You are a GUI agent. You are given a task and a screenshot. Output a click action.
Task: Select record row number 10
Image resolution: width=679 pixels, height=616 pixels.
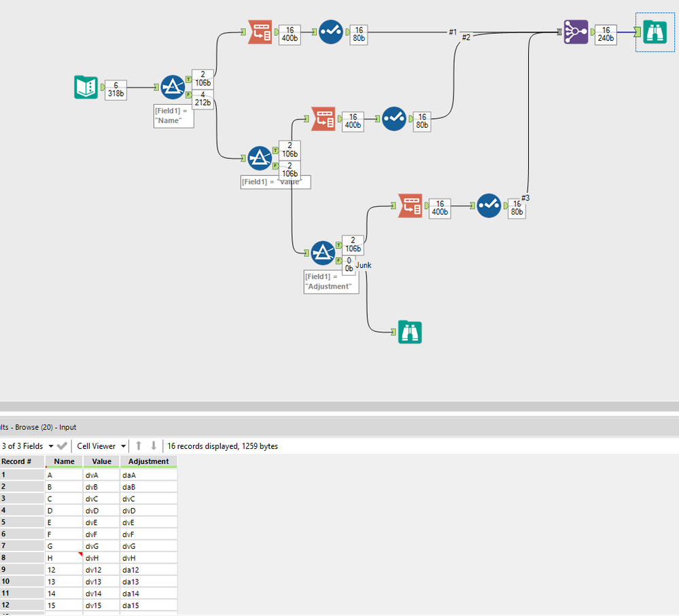click(x=22, y=581)
